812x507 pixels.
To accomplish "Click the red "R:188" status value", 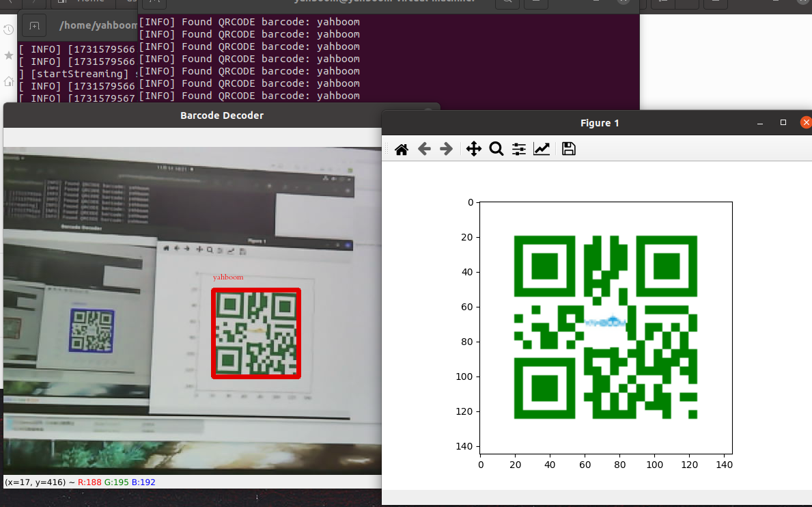I will (x=89, y=482).
